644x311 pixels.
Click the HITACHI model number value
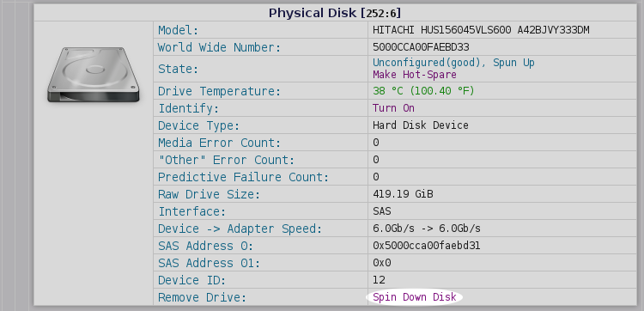click(x=482, y=30)
